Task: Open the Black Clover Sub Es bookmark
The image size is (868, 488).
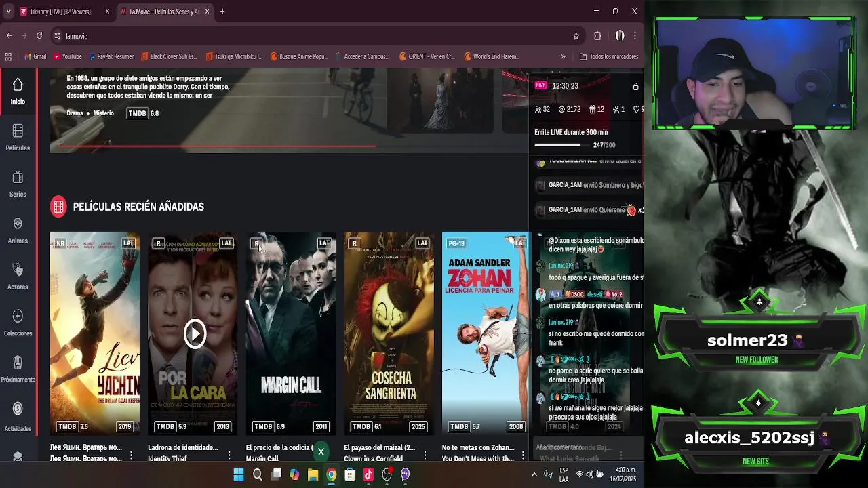Action: 169,56
